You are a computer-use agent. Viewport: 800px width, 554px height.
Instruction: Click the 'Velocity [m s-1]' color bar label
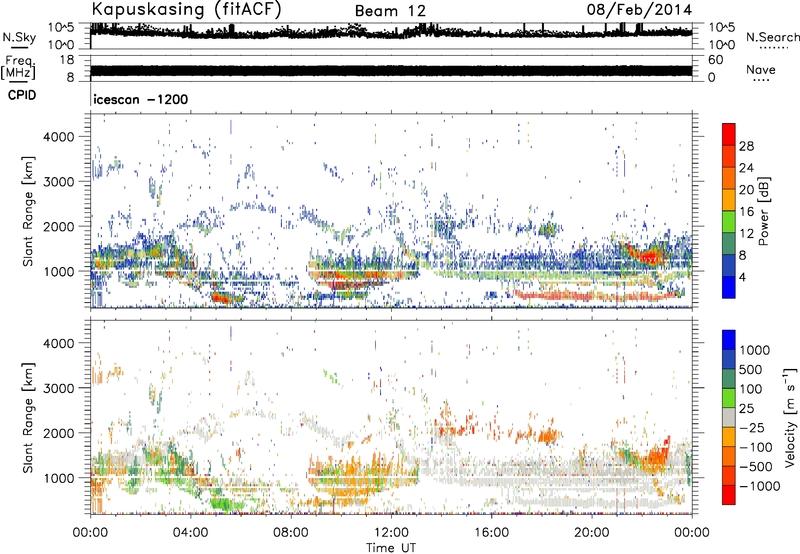tap(790, 417)
